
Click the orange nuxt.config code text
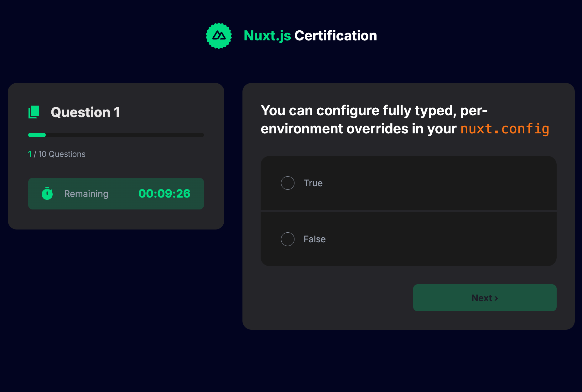click(505, 129)
